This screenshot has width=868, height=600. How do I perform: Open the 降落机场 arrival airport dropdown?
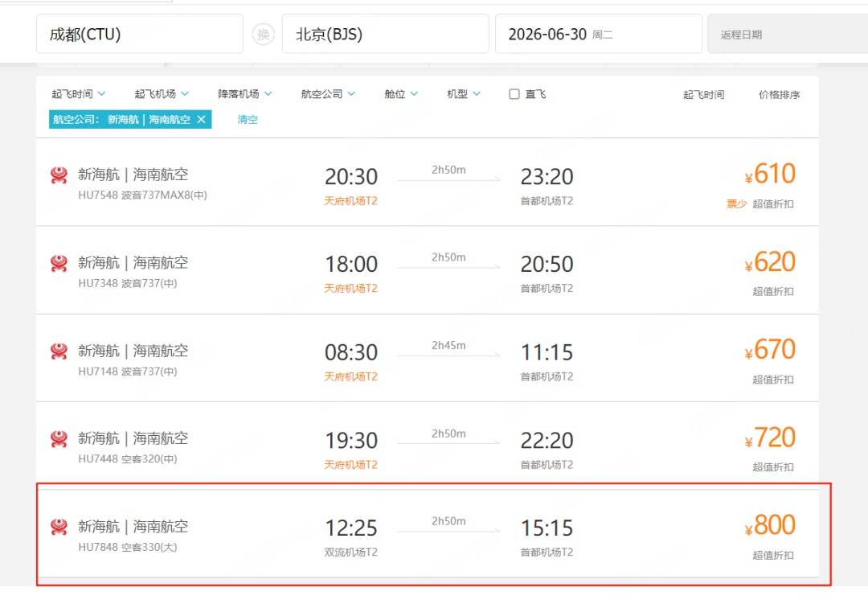pos(245,94)
